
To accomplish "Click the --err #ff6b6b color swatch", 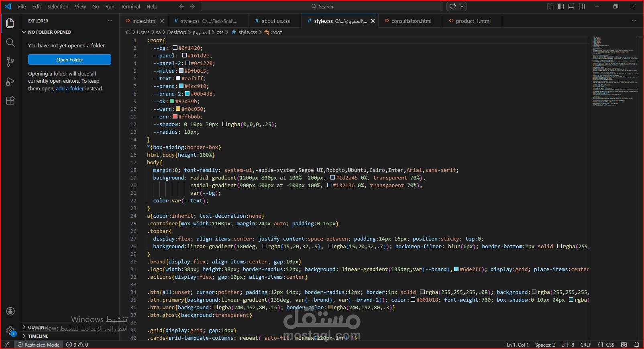I will point(175,116).
